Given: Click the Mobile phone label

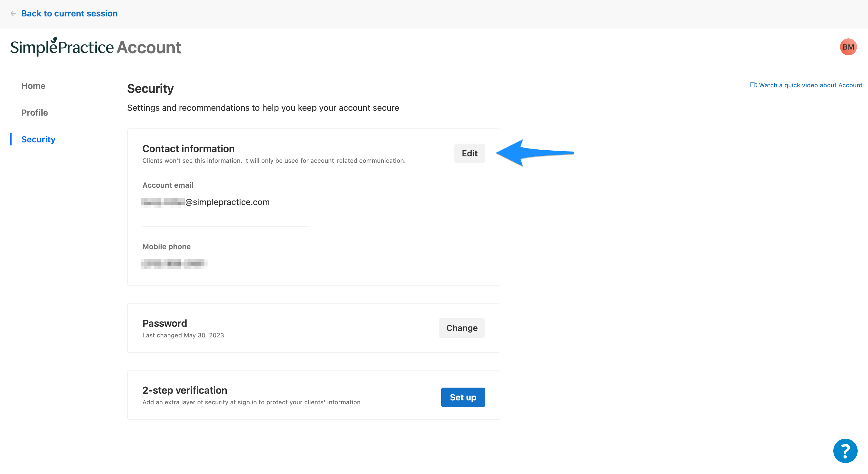Looking at the screenshot, I should click(166, 247).
